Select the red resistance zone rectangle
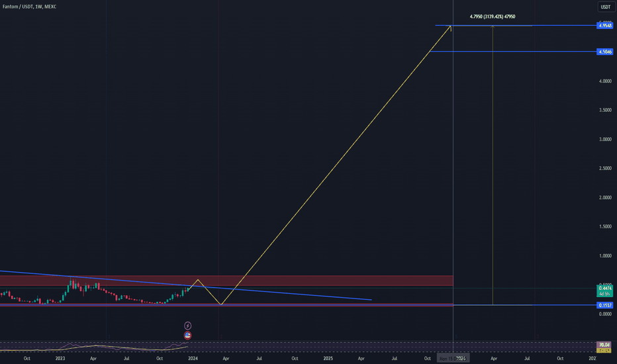 226,281
